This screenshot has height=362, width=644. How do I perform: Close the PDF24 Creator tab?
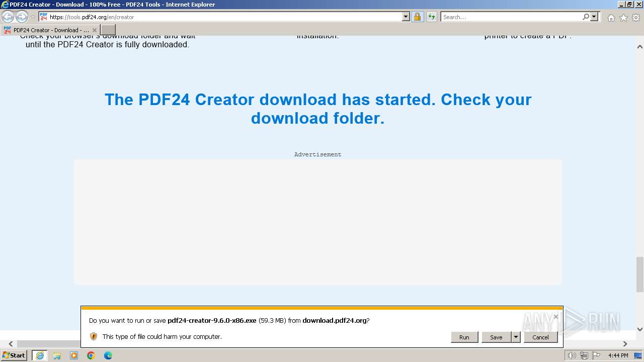(x=94, y=30)
